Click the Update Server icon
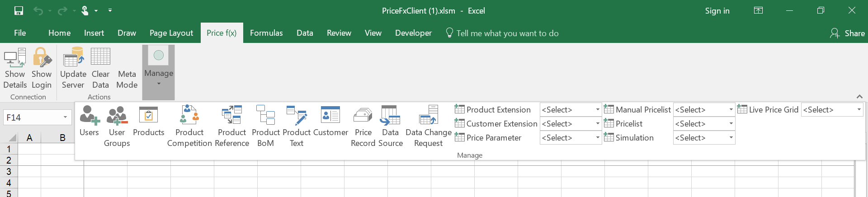 tap(73, 58)
